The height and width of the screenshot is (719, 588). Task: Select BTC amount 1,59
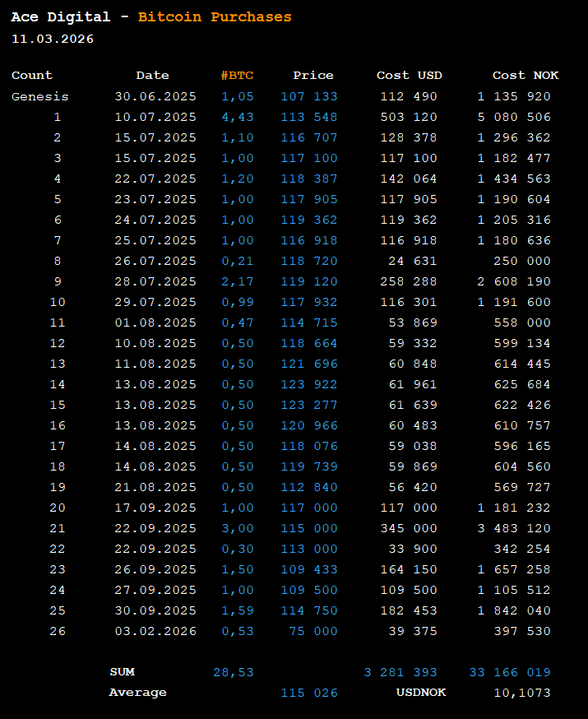pyautogui.click(x=238, y=610)
